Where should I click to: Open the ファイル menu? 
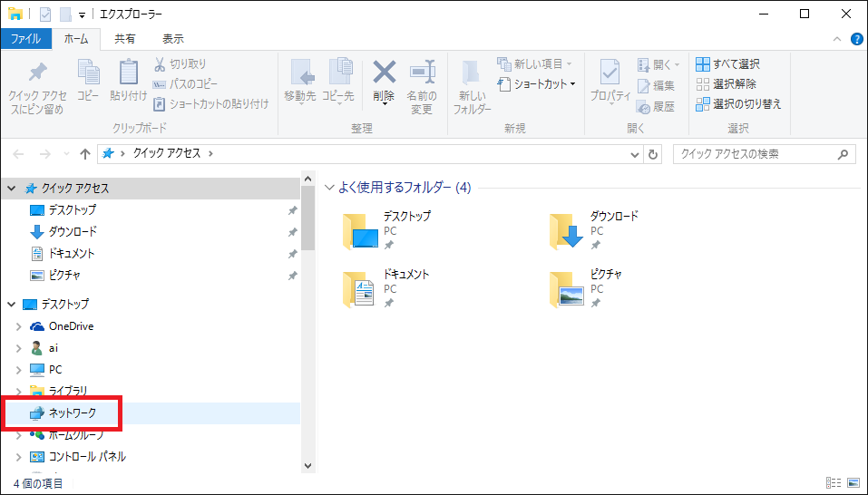[26, 39]
